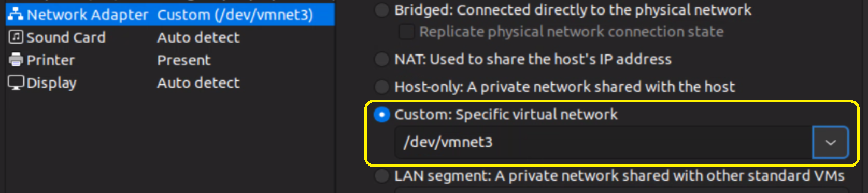Click the Sound Card speaker icon
This screenshot has width=868, height=193.
[x=16, y=37]
